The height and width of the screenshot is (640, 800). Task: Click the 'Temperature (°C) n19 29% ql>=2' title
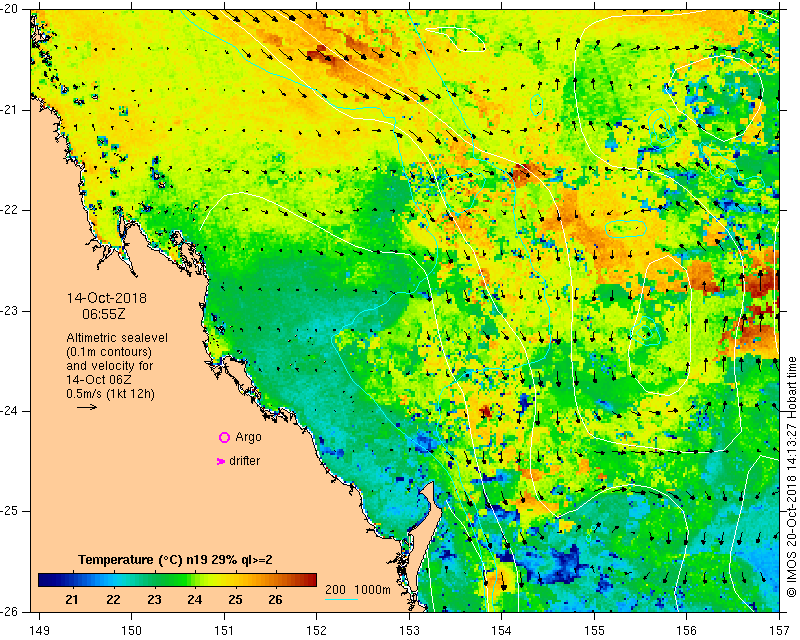[x=176, y=560]
